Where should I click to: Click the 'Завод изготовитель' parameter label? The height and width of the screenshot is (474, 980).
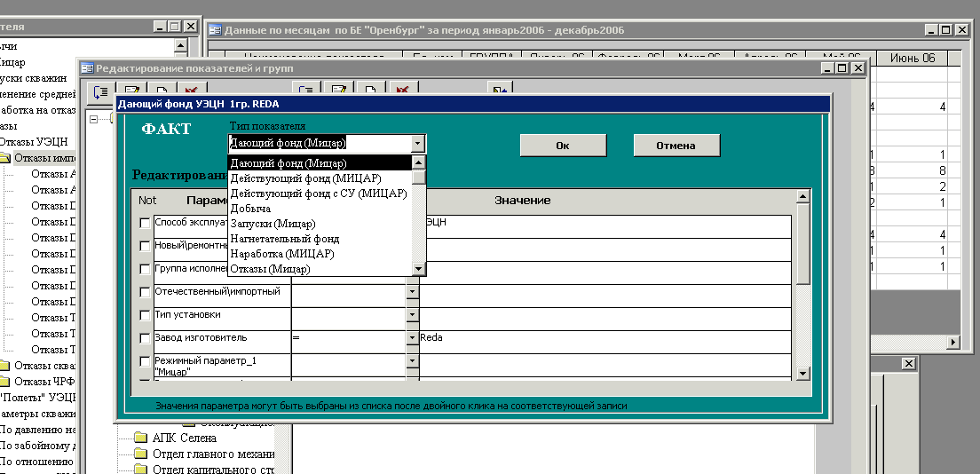click(201, 337)
